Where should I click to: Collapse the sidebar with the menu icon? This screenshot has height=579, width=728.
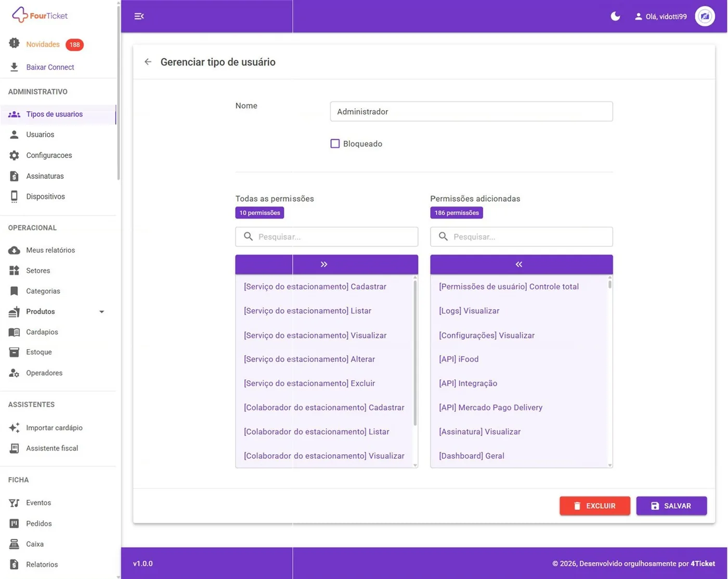click(139, 16)
